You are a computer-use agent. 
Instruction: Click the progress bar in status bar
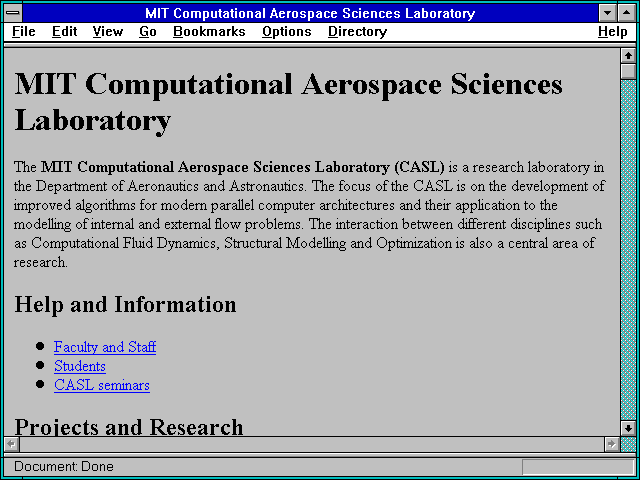(x=578, y=467)
